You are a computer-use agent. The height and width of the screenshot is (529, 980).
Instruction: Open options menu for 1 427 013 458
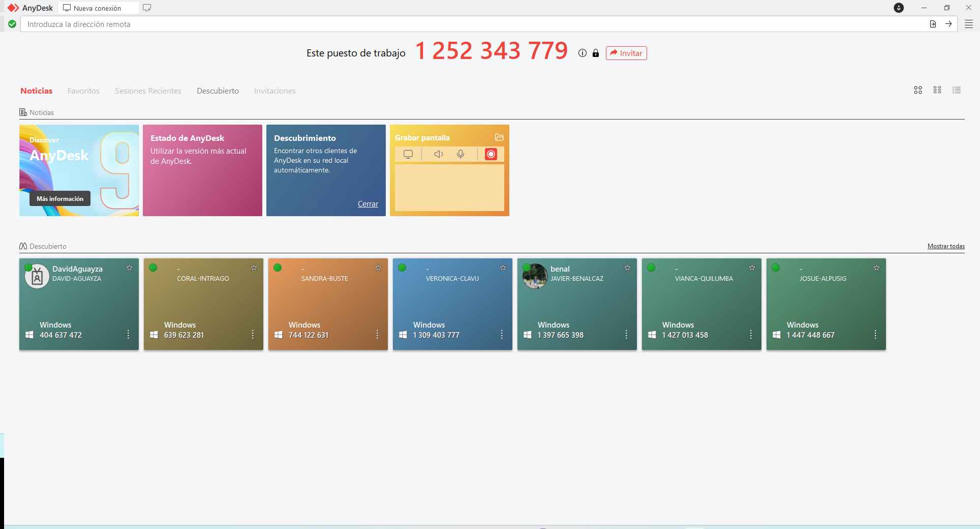pyautogui.click(x=751, y=334)
